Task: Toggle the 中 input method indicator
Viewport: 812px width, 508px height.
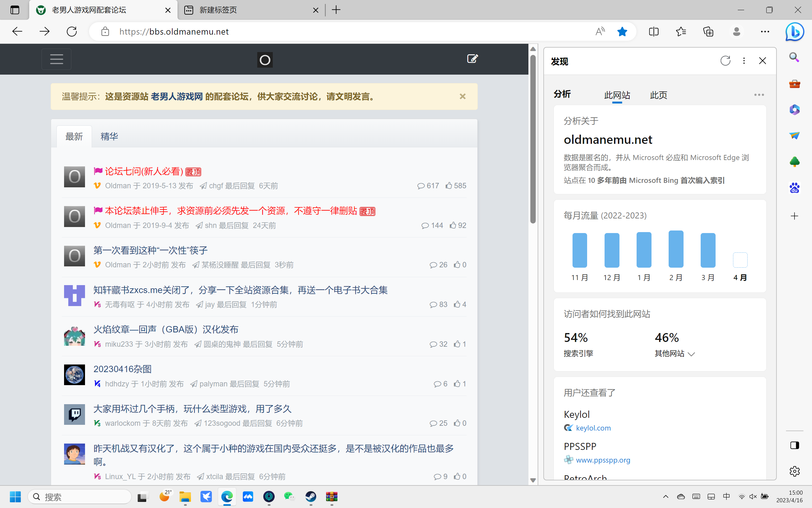Action: tap(726, 497)
